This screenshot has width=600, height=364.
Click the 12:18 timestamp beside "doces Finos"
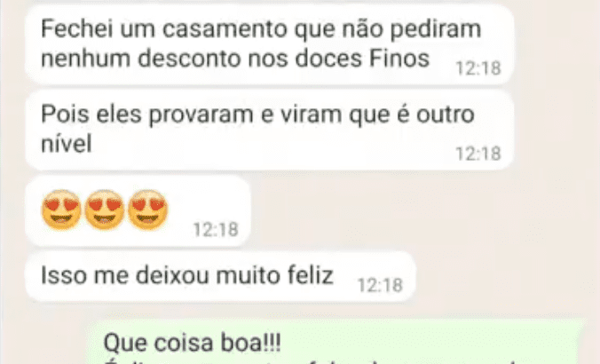pos(478,68)
